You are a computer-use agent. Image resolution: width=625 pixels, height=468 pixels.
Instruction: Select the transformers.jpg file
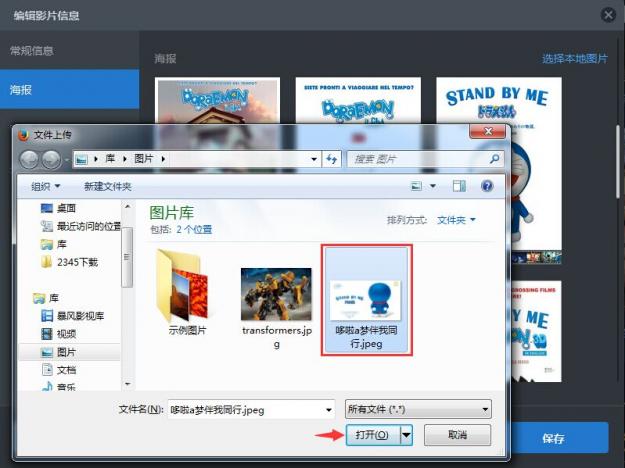(x=277, y=307)
